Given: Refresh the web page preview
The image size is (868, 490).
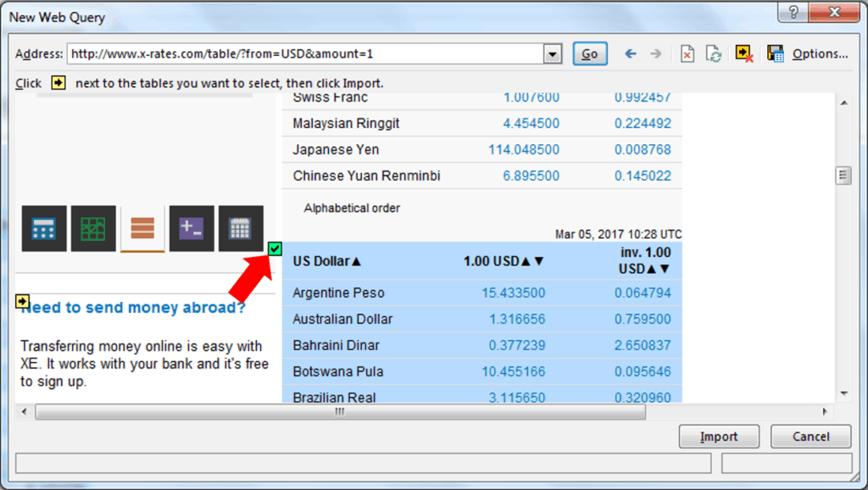Looking at the screenshot, I should pos(715,53).
